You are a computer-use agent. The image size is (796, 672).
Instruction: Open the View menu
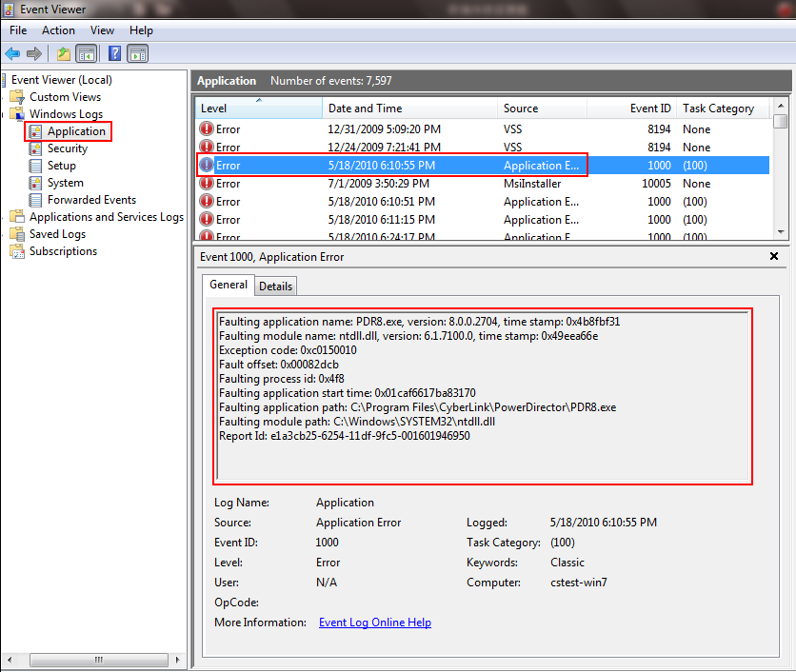click(102, 30)
